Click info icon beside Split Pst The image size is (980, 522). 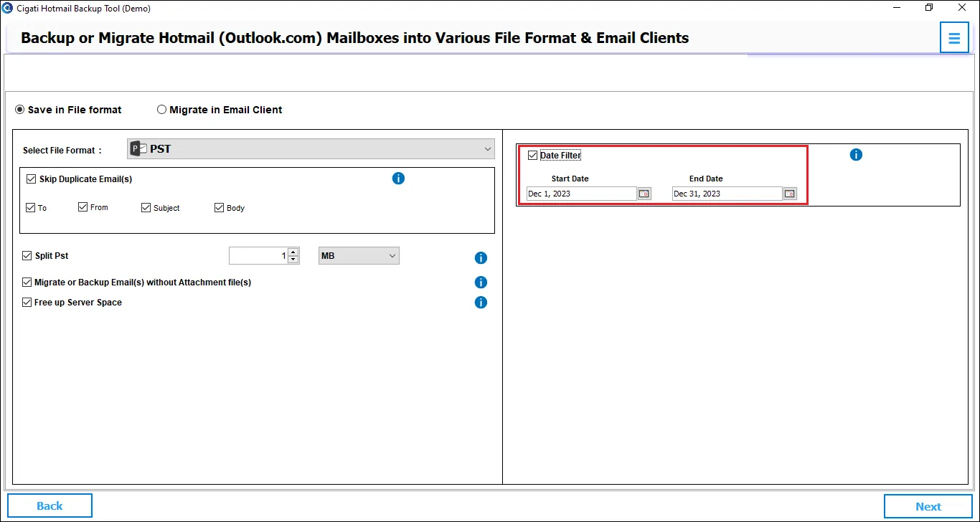click(x=481, y=258)
